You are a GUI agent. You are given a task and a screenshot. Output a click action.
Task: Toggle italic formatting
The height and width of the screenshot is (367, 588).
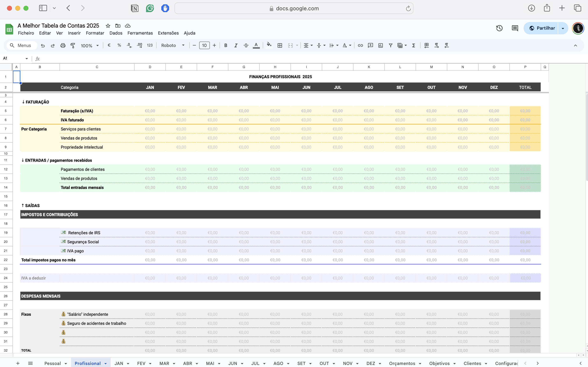pos(236,45)
